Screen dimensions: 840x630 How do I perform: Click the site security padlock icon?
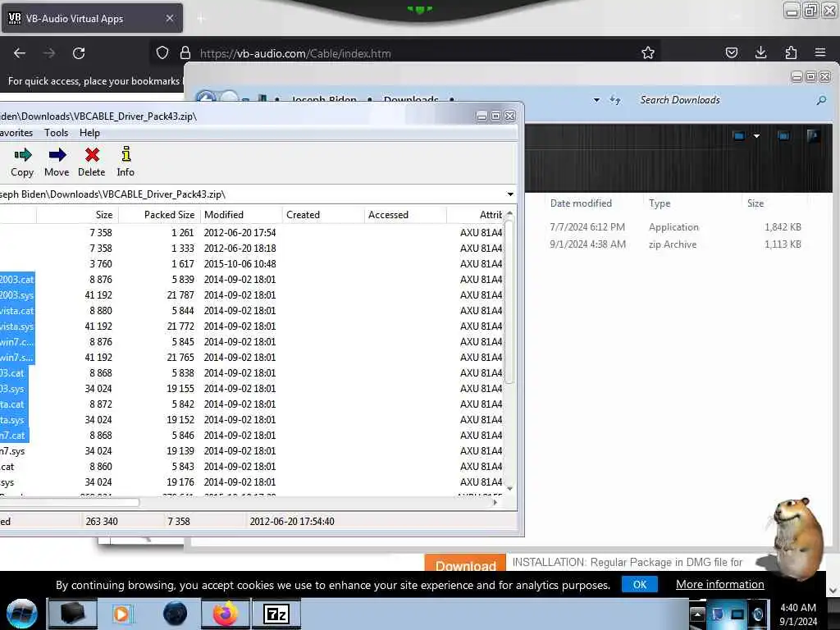coord(185,52)
